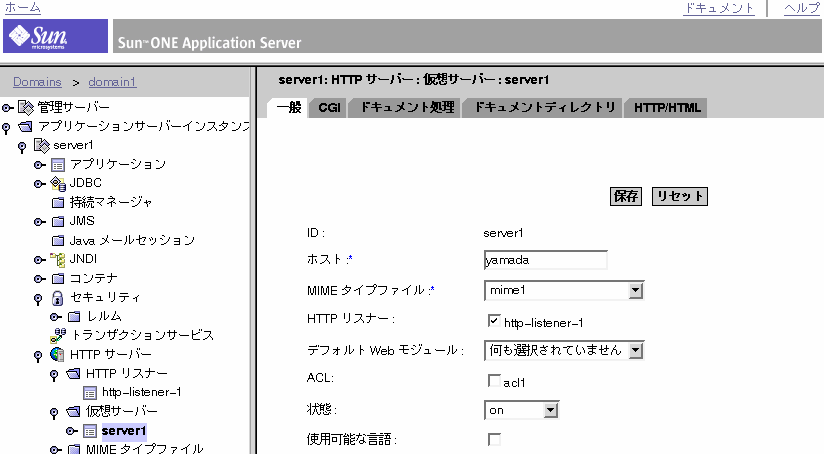Expand the JDBC node

click(39, 184)
